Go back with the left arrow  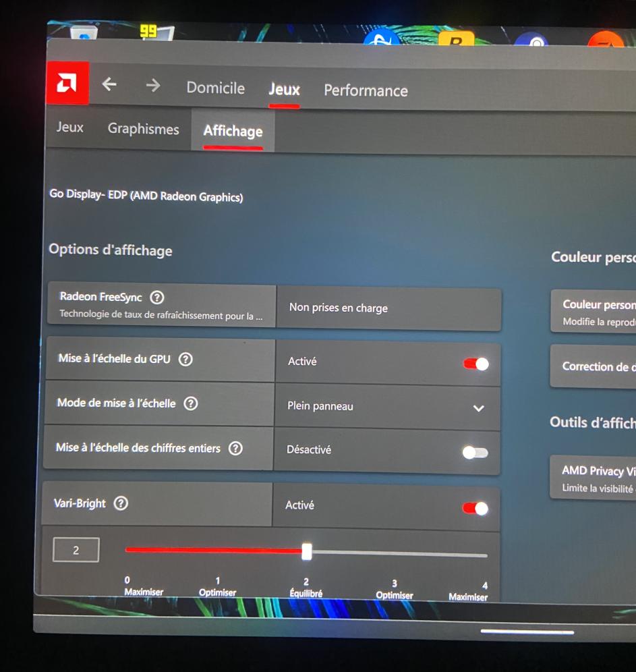coord(109,84)
